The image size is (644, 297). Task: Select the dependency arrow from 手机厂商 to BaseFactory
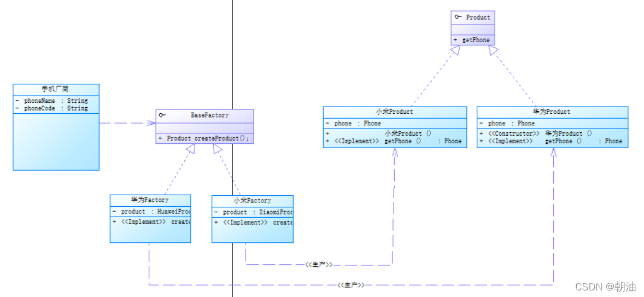tap(127, 123)
